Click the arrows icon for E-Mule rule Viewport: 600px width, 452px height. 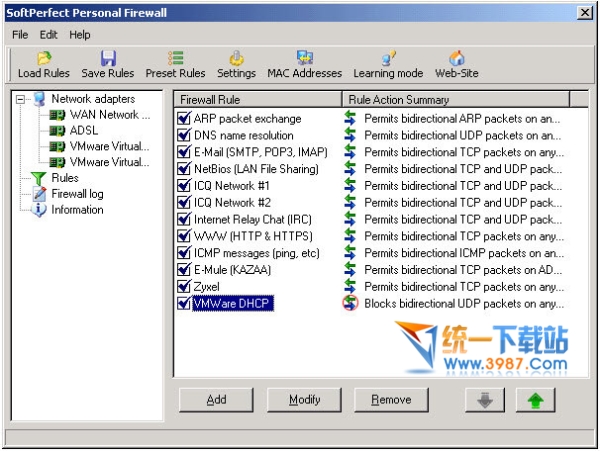350,270
